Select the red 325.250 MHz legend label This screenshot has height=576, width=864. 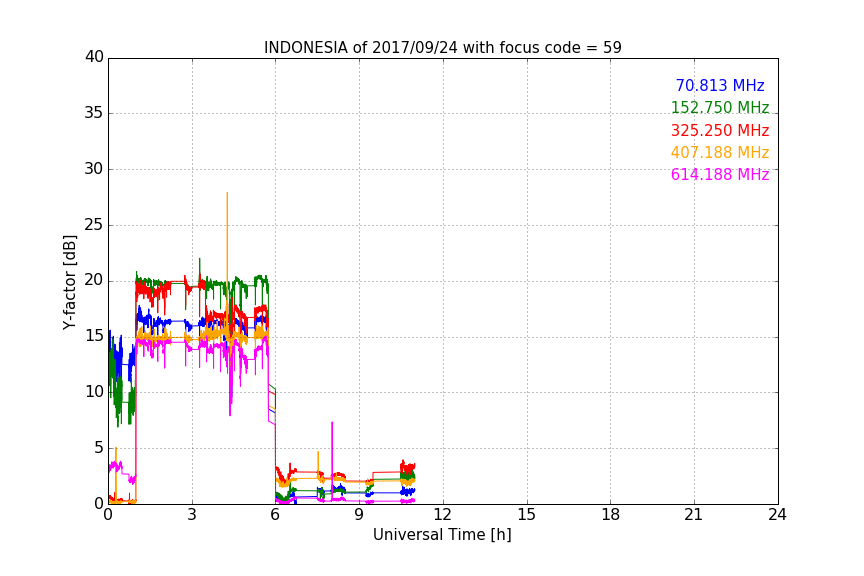(720, 131)
